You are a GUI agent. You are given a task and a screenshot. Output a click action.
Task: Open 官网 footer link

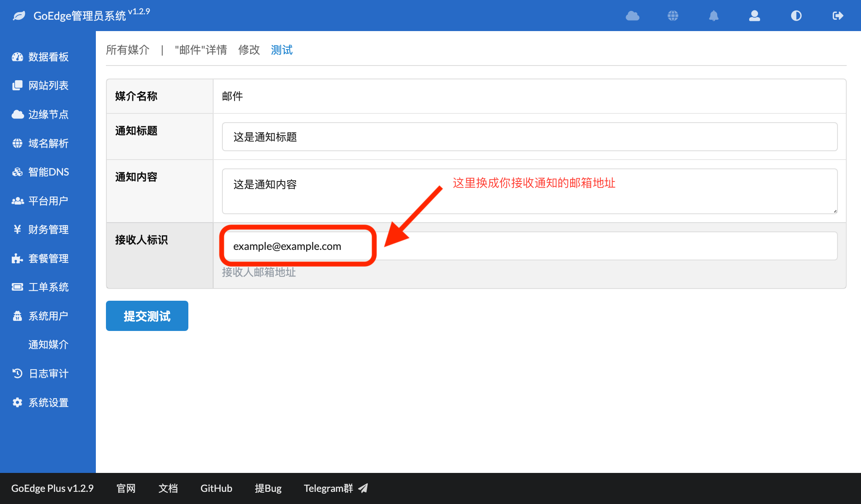point(126,488)
